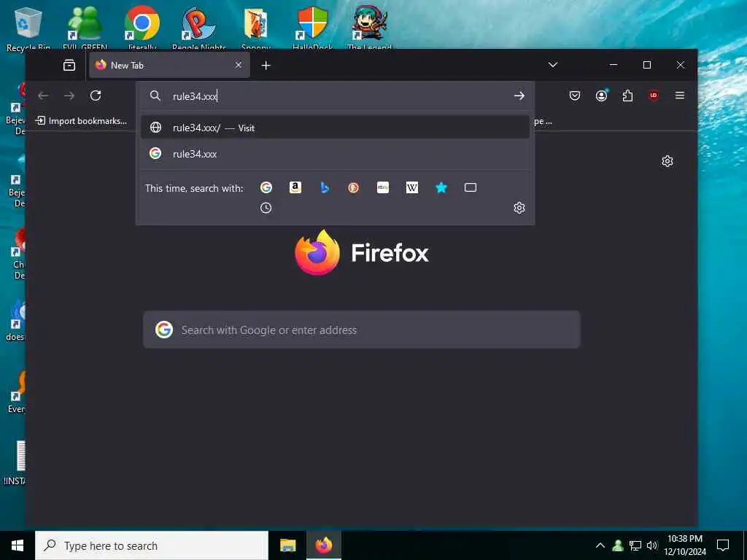747x560 pixels.
Task: Open EVIL GREEN desktop shortcut
Action: (85, 28)
